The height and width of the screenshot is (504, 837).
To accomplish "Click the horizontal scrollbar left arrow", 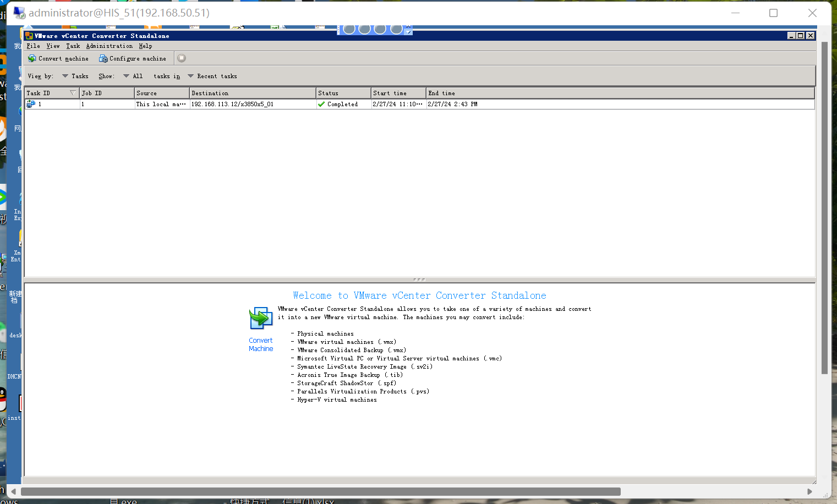I will pos(14,491).
